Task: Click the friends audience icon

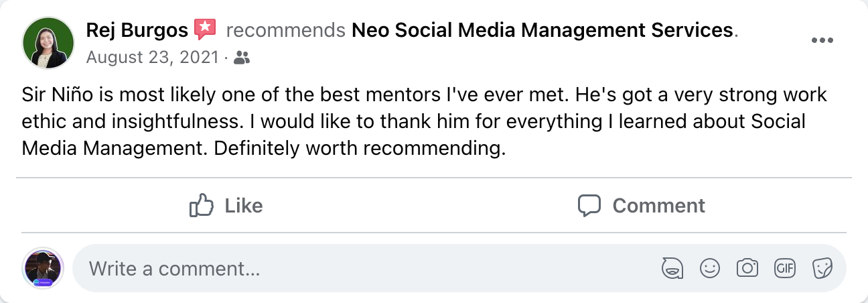Action: tap(242, 58)
